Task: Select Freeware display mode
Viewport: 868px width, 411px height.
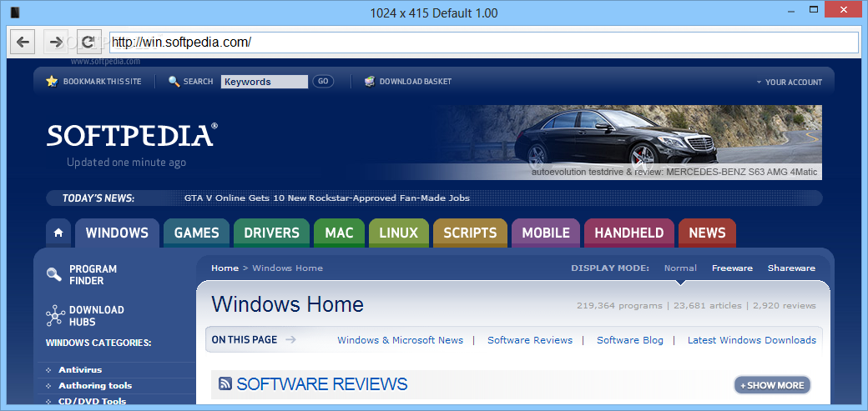Action: (x=733, y=268)
